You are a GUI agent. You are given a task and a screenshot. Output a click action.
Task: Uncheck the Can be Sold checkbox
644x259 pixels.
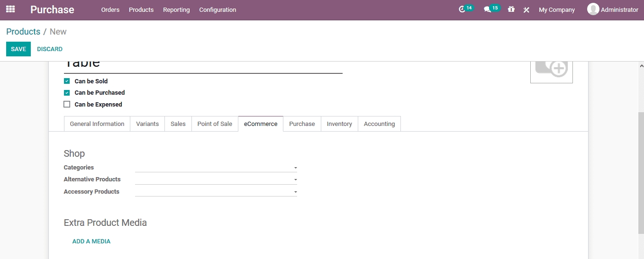67,81
